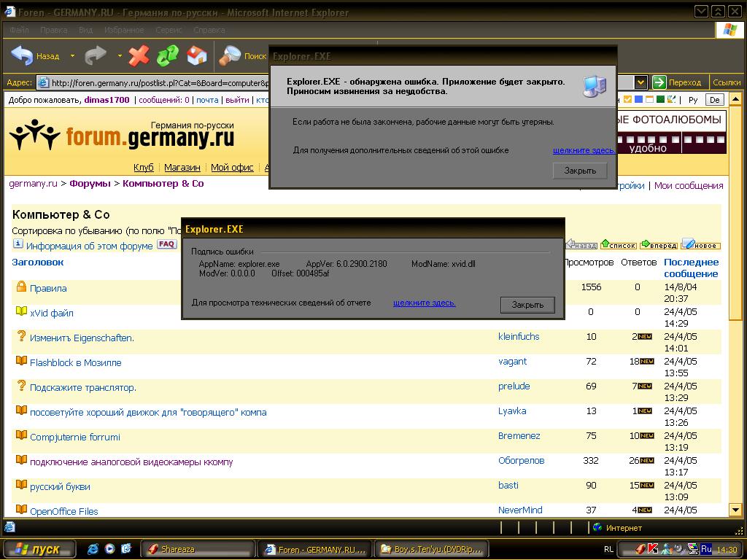Click the Мои сообщения link

click(x=689, y=185)
